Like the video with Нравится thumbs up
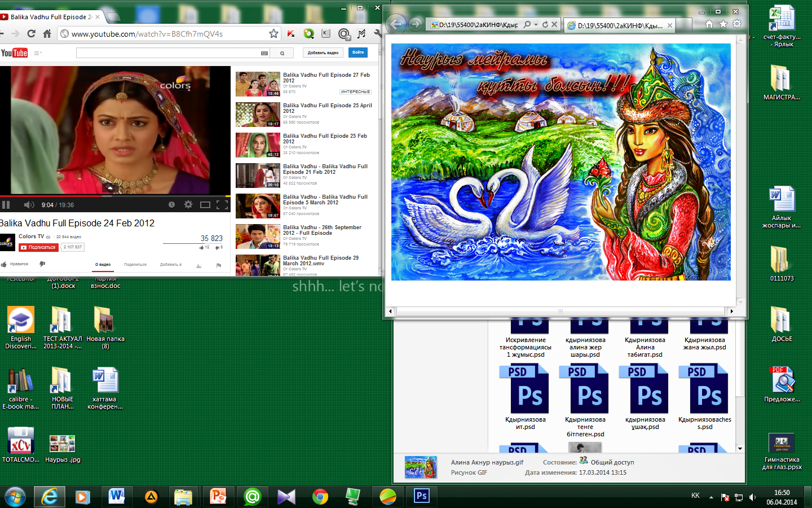 point(15,264)
